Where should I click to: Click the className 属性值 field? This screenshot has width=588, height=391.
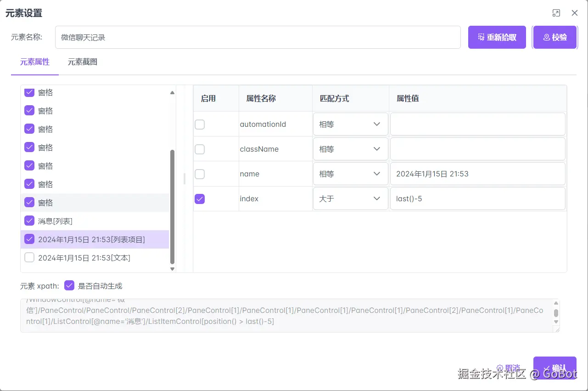[478, 149]
